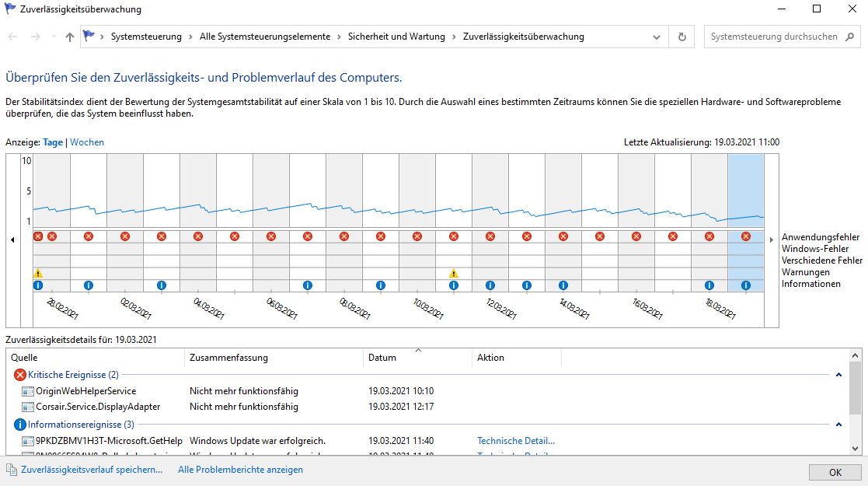The width and height of the screenshot is (868, 486).
Task: Click the info icon in the 19.03.2021 column
Action: click(x=746, y=285)
